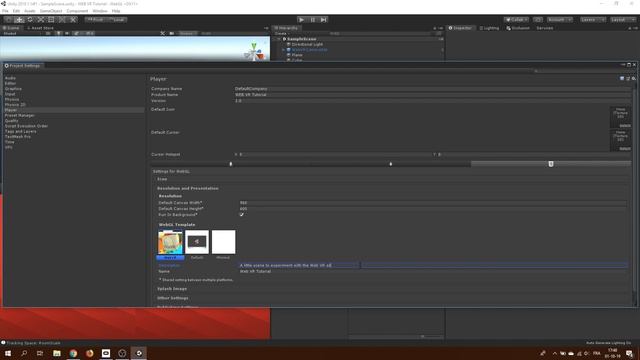
Task: Open the GameObject menu
Action: pos(51,11)
